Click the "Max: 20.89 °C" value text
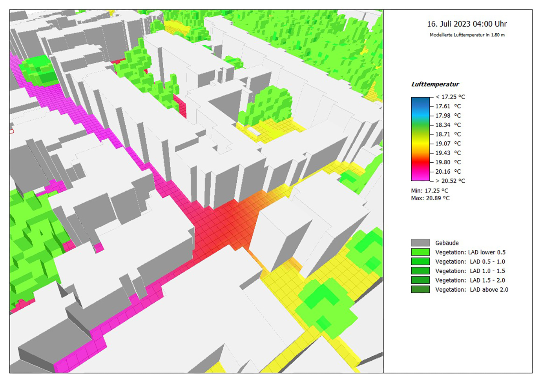 430,198
